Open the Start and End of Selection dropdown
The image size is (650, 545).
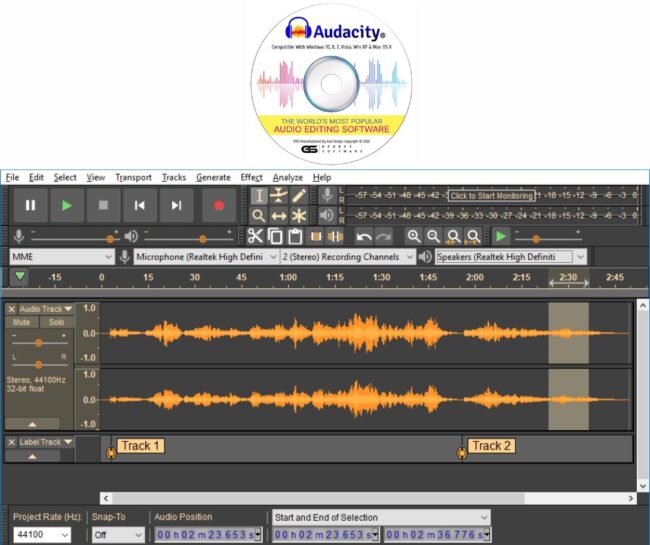[x=381, y=517]
